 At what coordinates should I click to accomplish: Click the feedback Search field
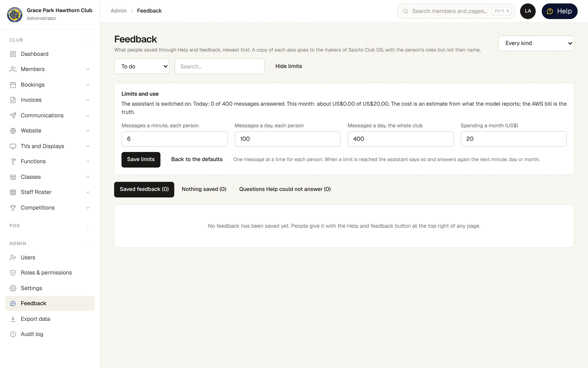[x=219, y=66]
